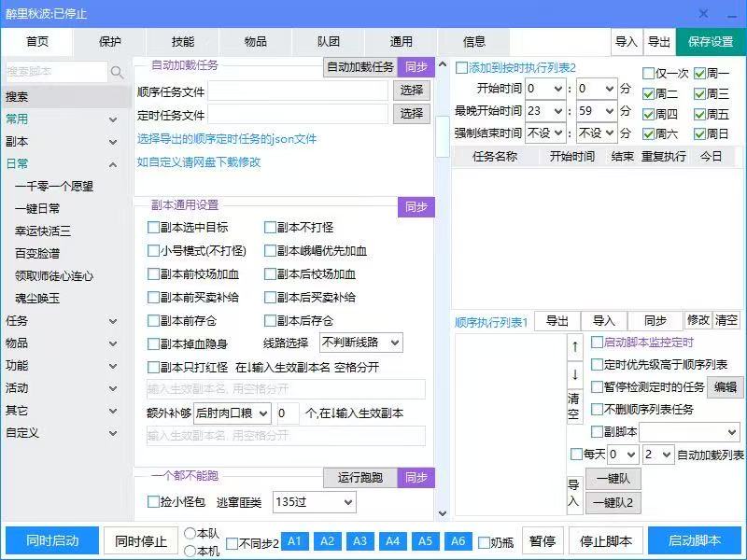Click the 编辑 button beside 暂停检测定时的任务
The image size is (747, 560).
click(725, 387)
